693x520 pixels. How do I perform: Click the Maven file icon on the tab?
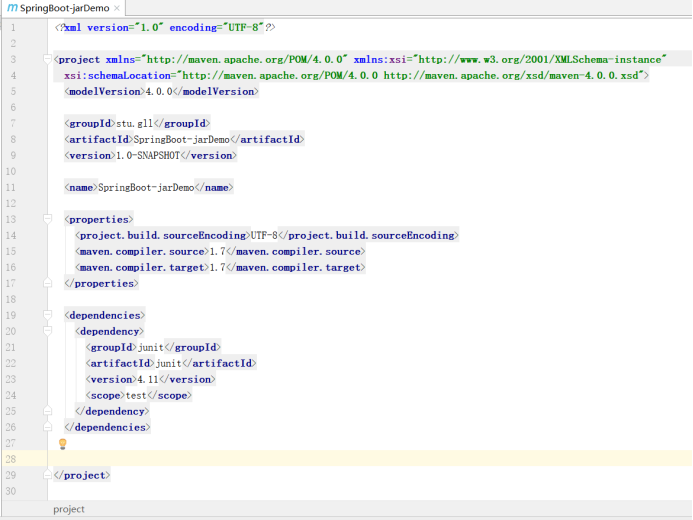12,8
